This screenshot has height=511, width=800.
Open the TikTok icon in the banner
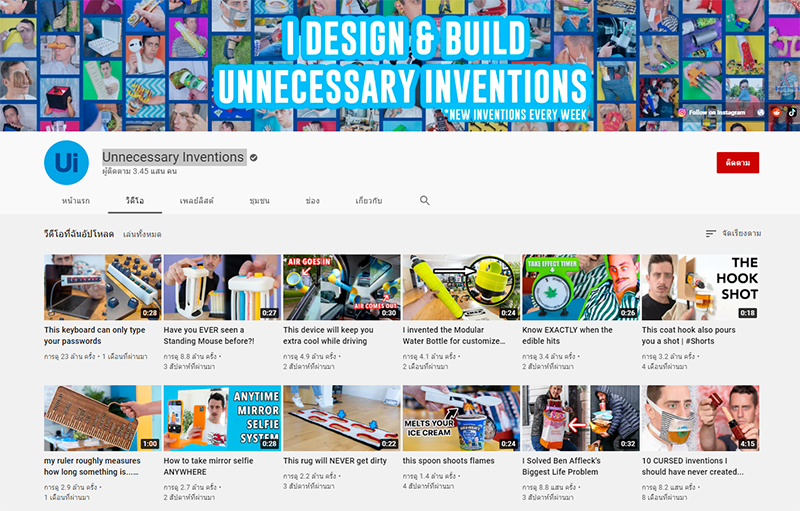pos(792,112)
